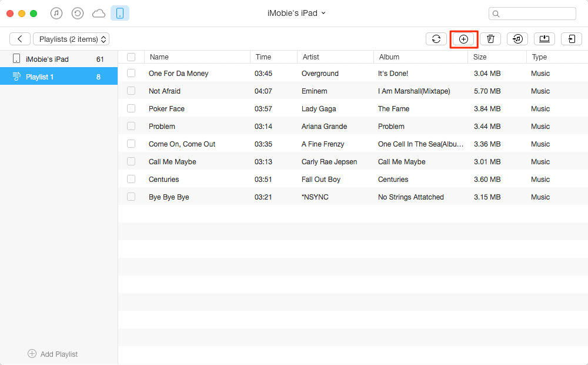Check the box next to Not Afraid
The width and height of the screenshot is (588, 365).
click(131, 91)
